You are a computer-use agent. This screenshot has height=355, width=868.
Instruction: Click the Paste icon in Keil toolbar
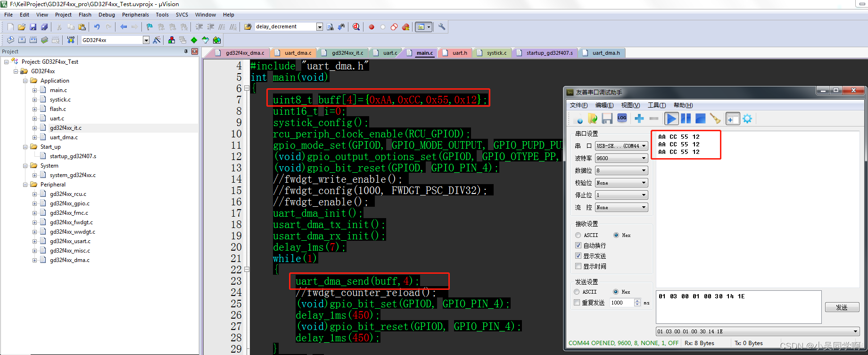pos(82,27)
